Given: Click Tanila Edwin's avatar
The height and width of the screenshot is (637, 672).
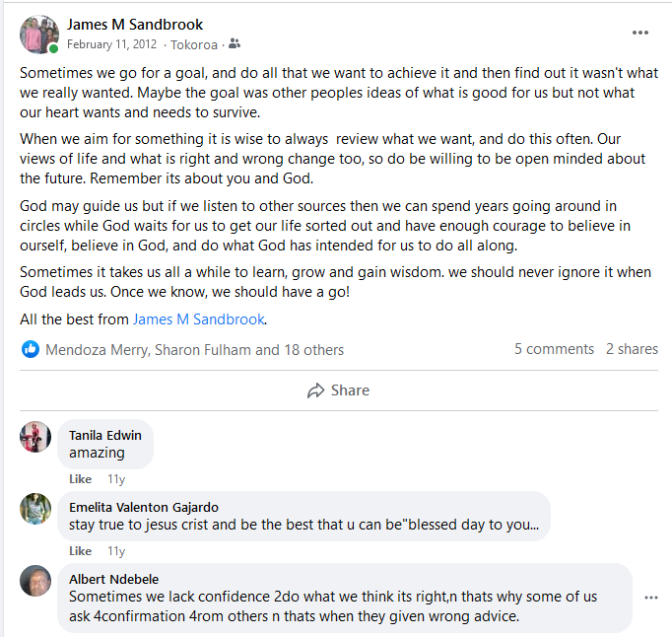Looking at the screenshot, I should 35,436.
